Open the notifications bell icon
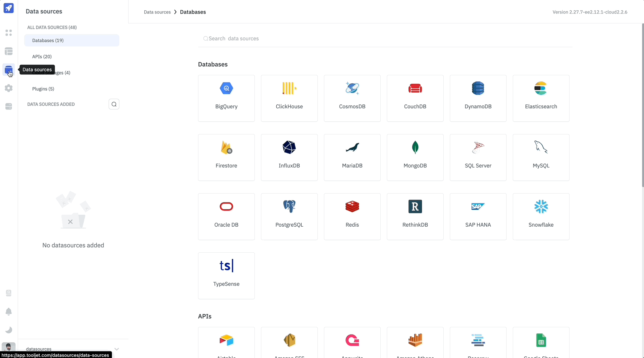This screenshot has height=358, width=644. pyautogui.click(x=8, y=312)
